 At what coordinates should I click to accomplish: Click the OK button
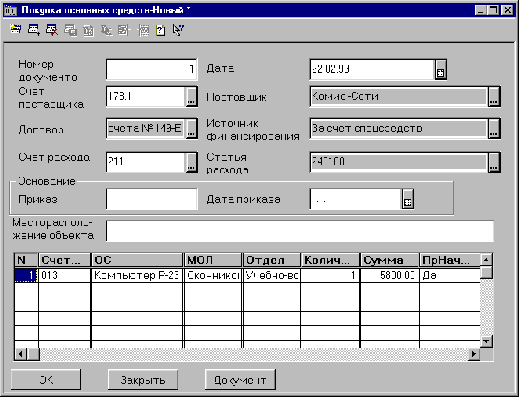pyautogui.click(x=46, y=380)
